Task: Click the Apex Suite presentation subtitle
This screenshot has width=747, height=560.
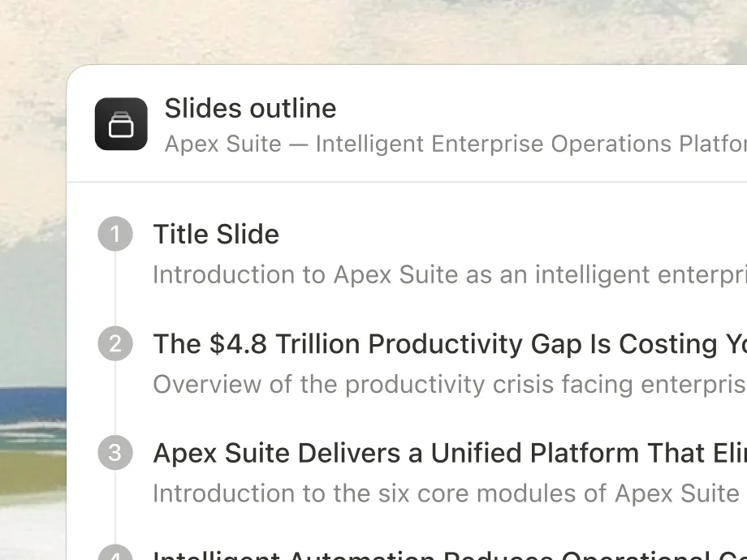Action: (455, 144)
